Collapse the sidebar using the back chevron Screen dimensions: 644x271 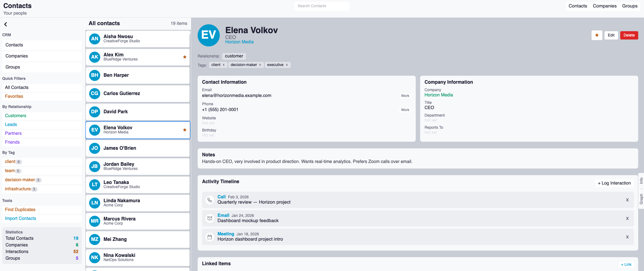coord(6,24)
